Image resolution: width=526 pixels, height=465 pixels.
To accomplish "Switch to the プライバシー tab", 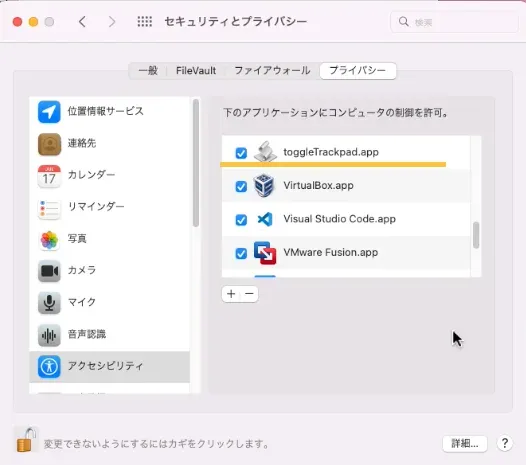I will tap(358, 71).
